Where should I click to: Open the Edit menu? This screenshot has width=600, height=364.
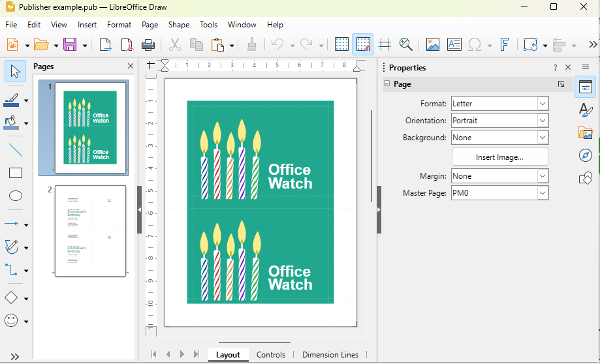34,25
